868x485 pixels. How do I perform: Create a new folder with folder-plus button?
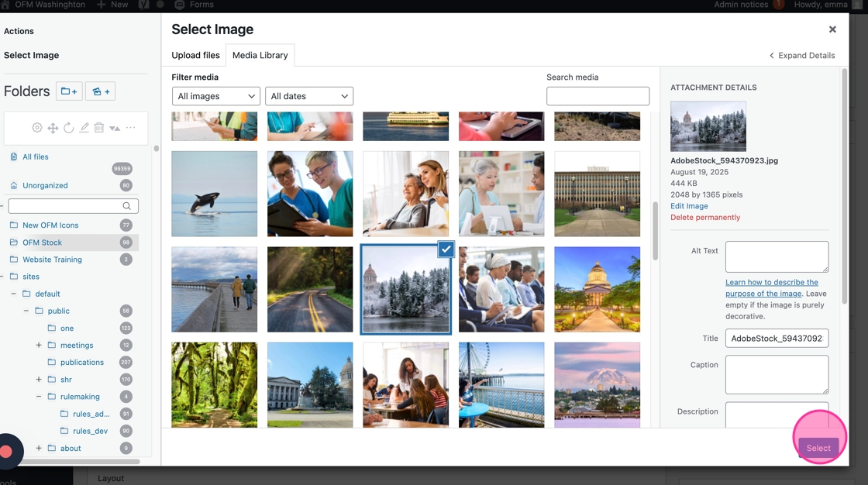click(x=69, y=91)
